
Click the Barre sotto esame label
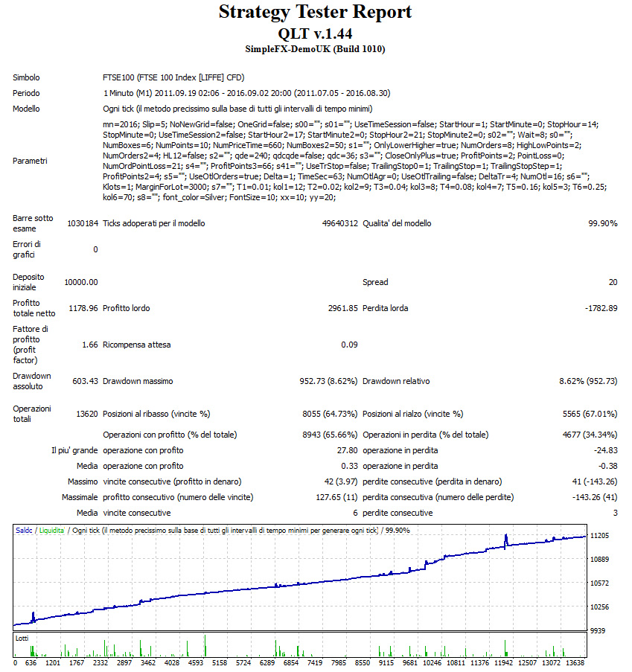(x=33, y=223)
